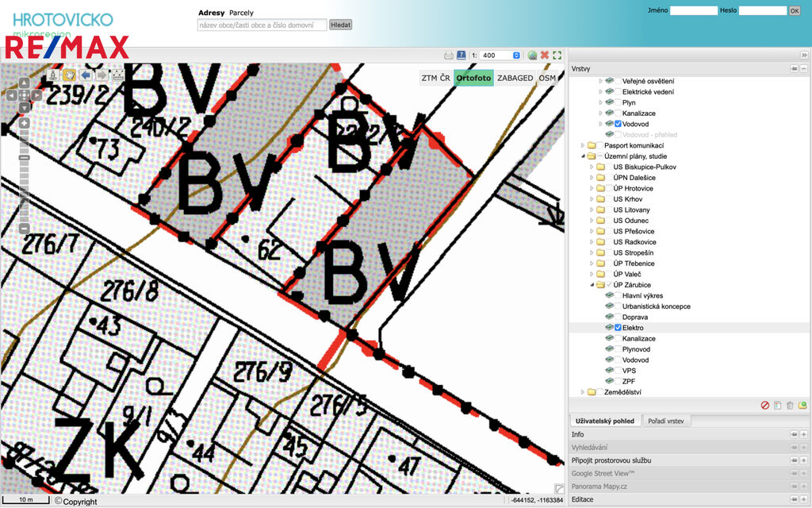Open help via blue question icon

point(461,56)
